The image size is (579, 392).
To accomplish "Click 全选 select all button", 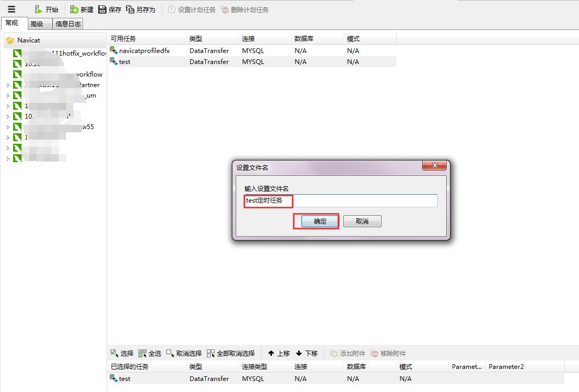I will click(150, 353).
